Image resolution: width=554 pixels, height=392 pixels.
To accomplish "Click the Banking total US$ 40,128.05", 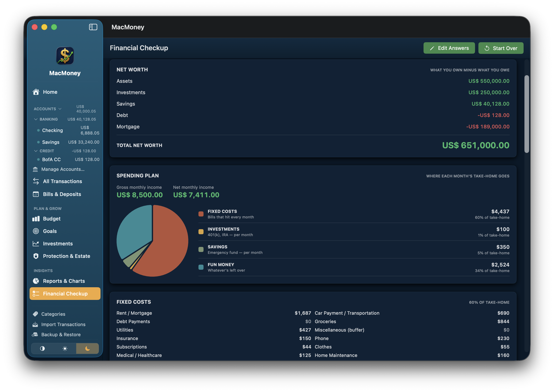I will click(82, 119).
